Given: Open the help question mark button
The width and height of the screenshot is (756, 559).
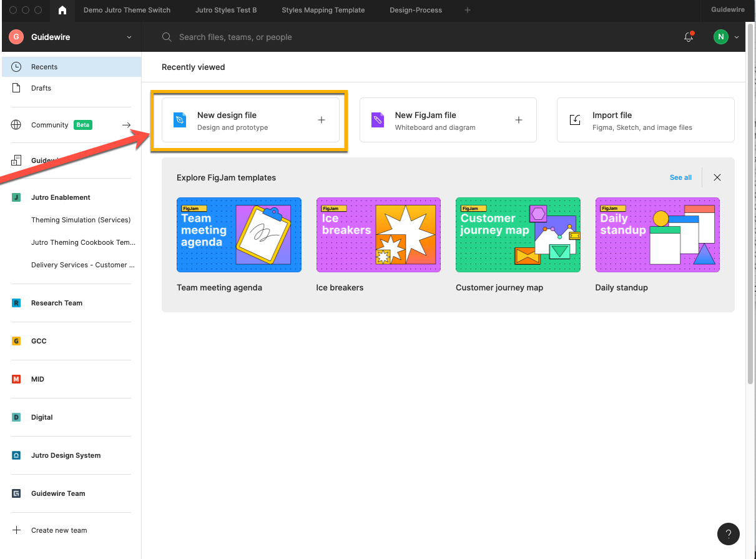Looking at the screenshot, I should [729, 534].
